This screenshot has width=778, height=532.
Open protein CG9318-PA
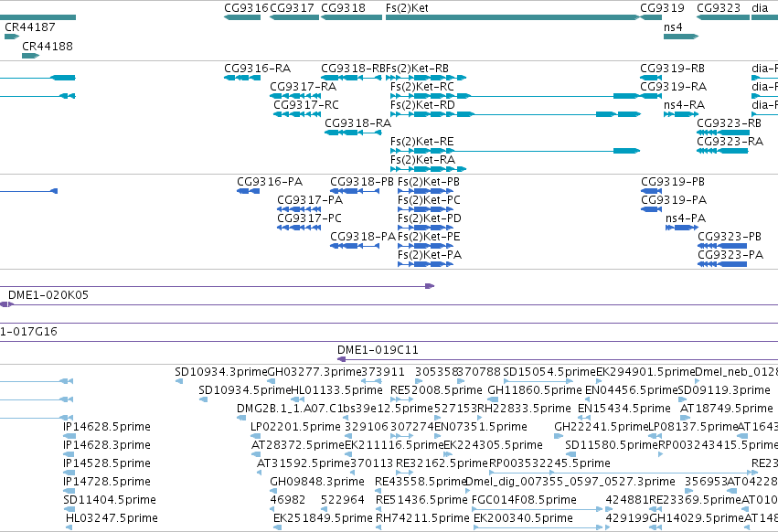point(363,238)
